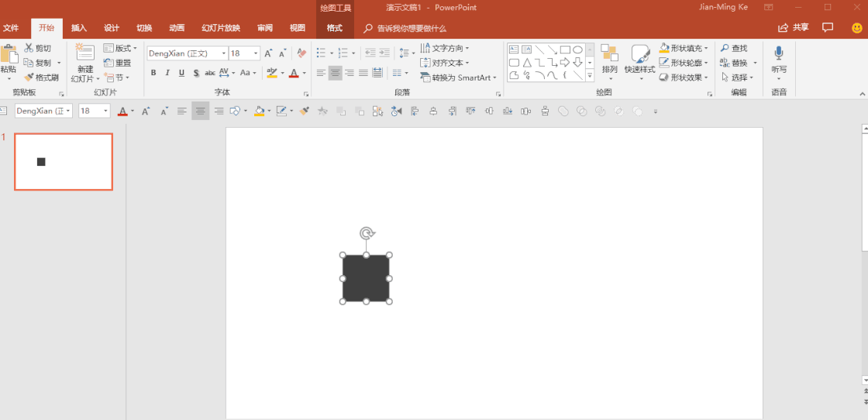
Task: Open the Animations (动画) tab
Action: click(x=177, y=28)
